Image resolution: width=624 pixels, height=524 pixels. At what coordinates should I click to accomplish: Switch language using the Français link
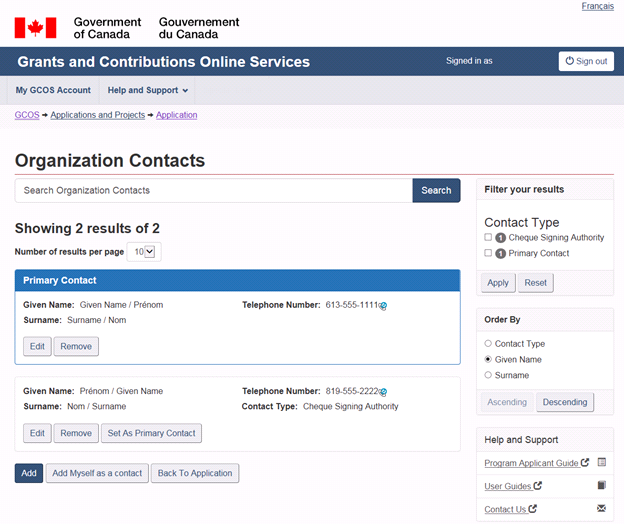pyautogui.click(x=597, y=7)
